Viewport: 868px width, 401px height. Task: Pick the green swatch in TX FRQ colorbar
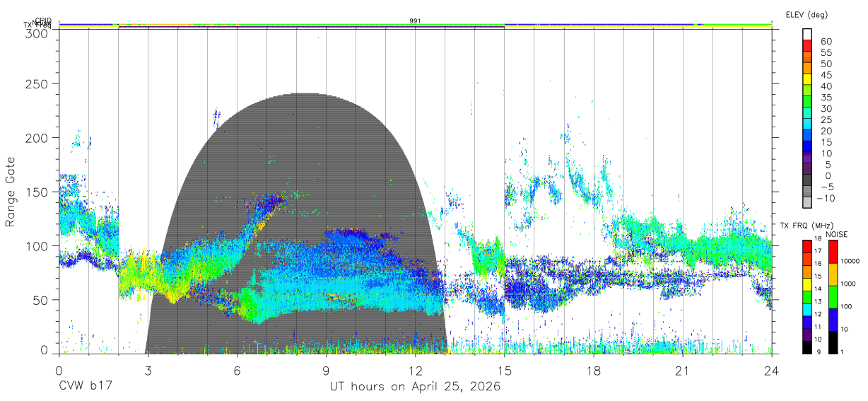[x=807, y=296]
